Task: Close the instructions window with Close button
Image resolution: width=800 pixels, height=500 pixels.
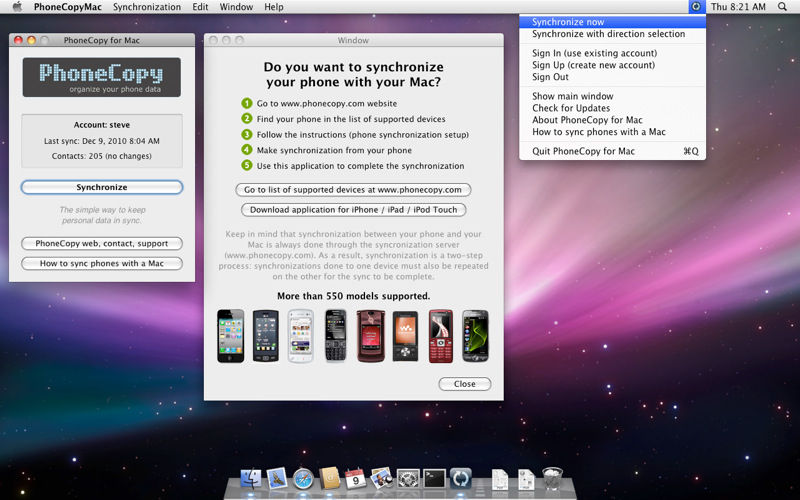Action: tap(464, 384)
